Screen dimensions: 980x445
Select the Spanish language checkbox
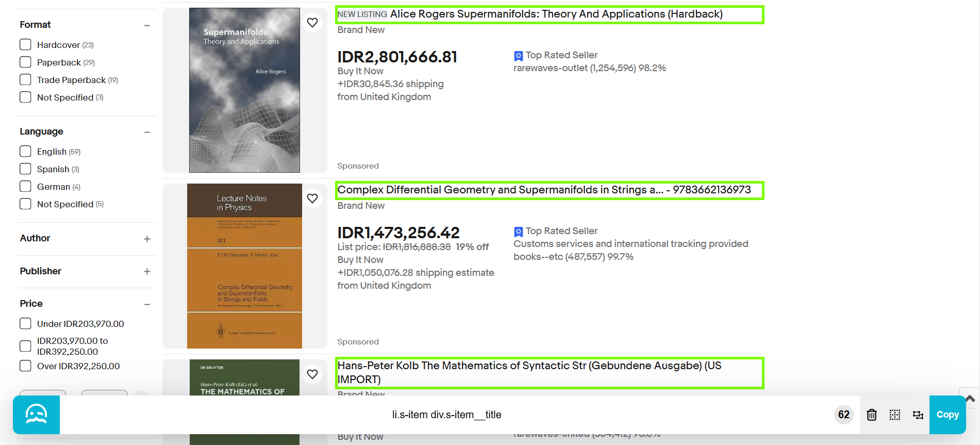[x=25, y=169]
